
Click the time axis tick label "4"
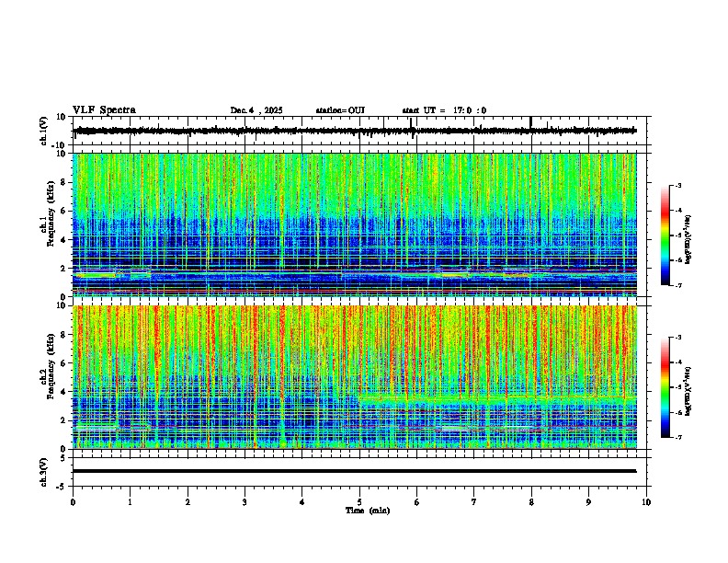[301, 502]
